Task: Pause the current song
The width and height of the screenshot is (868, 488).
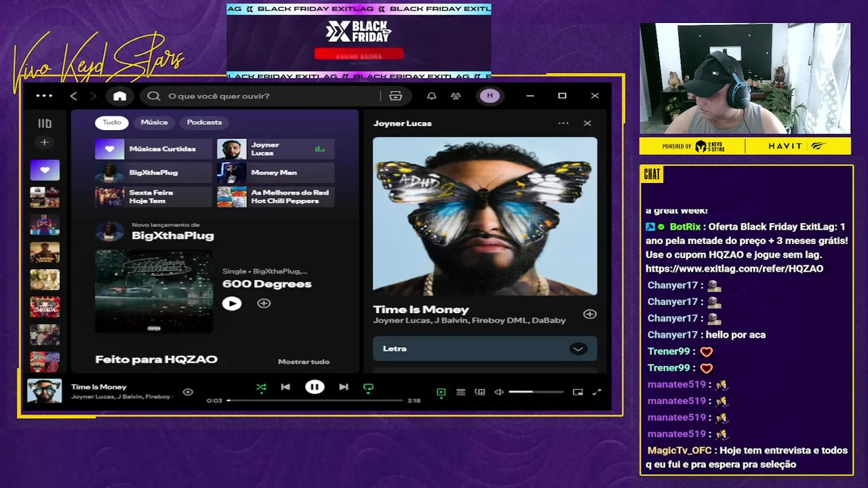Action: [315, 387]
